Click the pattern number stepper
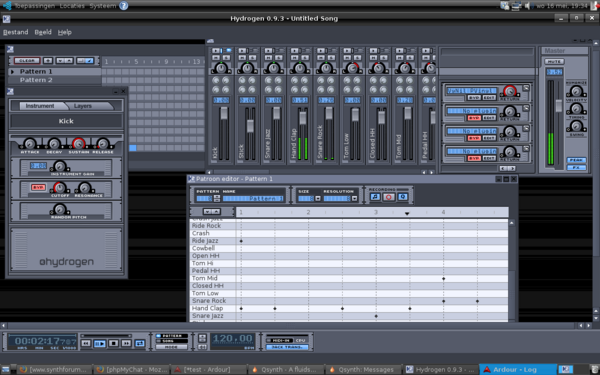The width and height of the screenshot is (600, 375). coord(217,199)
